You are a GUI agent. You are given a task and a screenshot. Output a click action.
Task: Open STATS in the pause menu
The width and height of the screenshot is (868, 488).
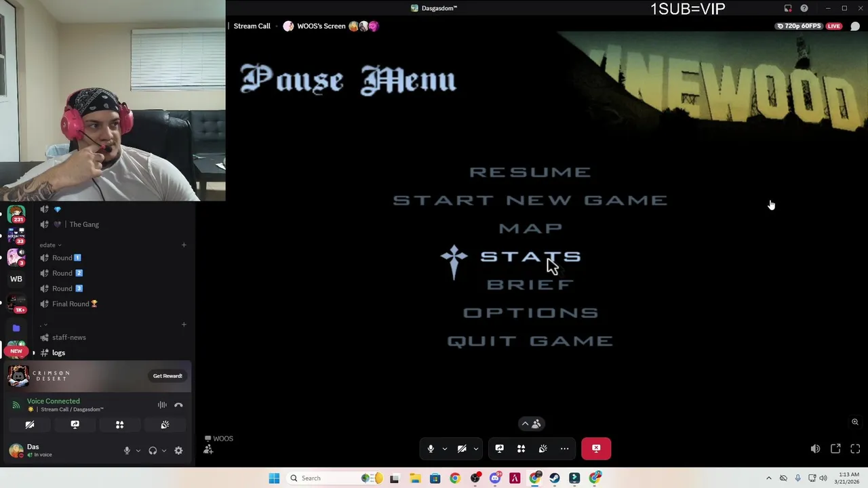tap(530, 257)
